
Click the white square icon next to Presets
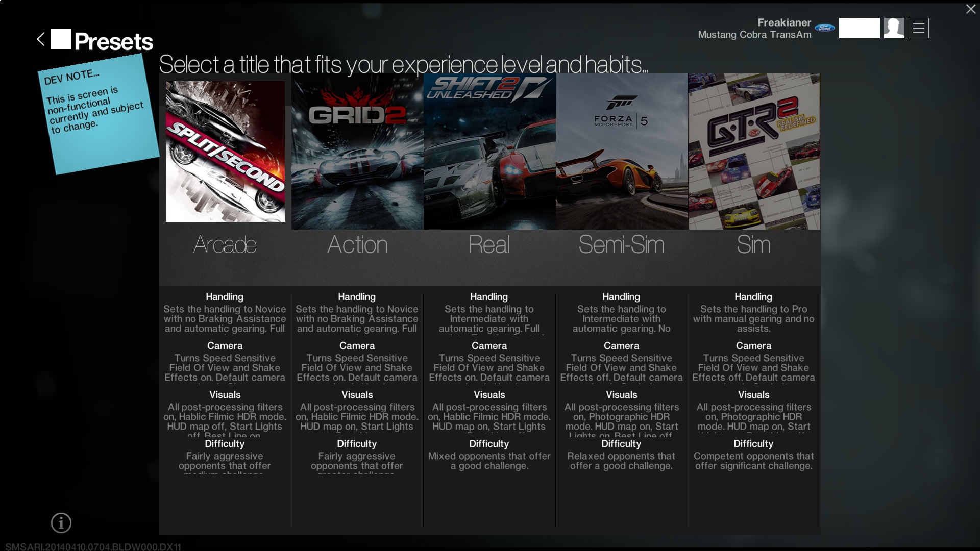pyautogui.click(x=61, y=39)
